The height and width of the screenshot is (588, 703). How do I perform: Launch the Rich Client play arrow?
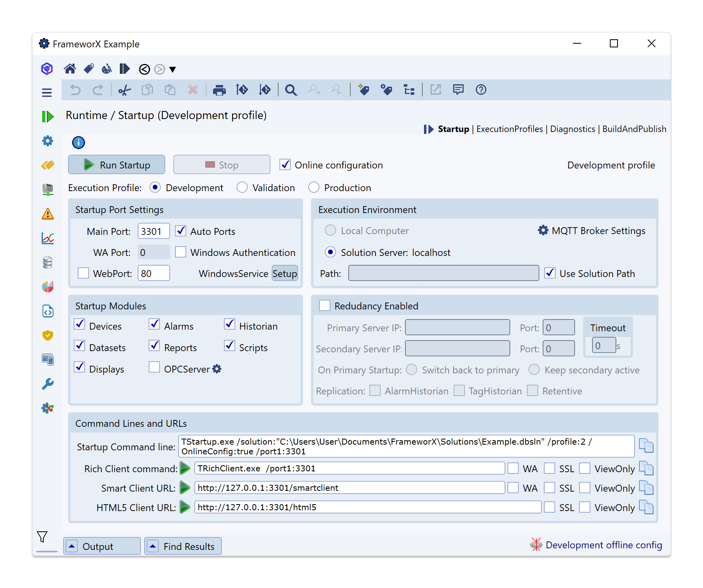185,468
